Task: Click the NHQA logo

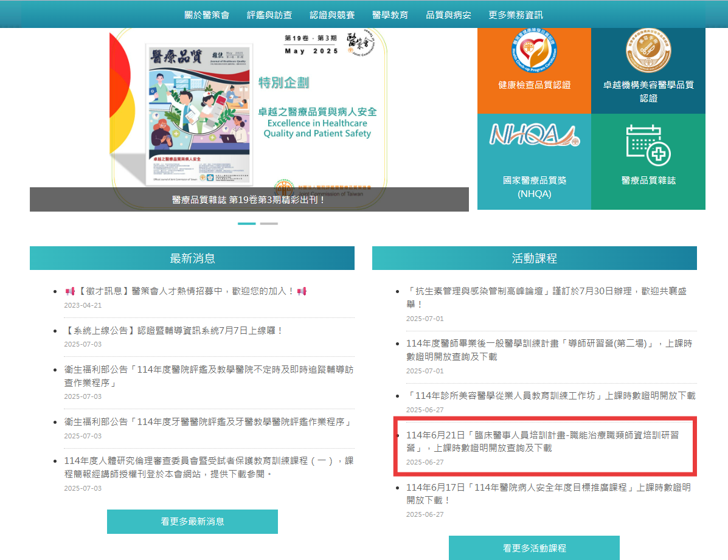Action: [535, 134]
